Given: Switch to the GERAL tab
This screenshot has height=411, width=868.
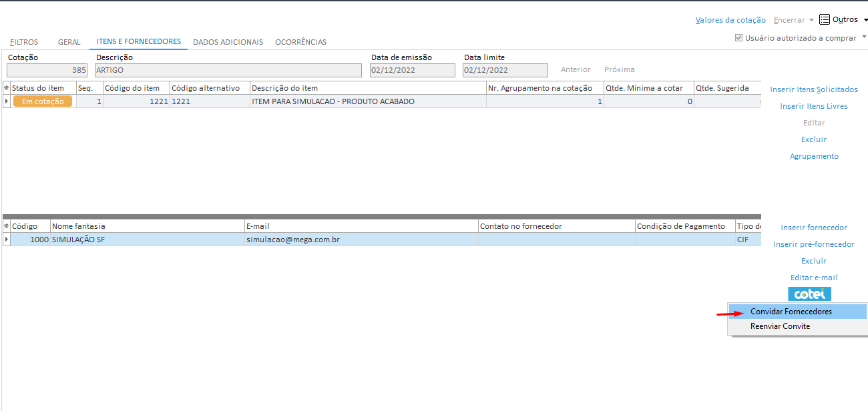Looking at the screenshot, I should tap(69, 42).
